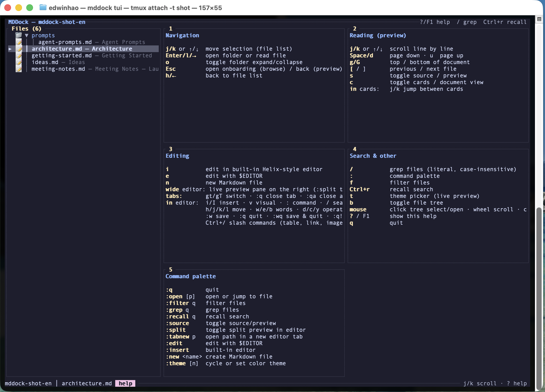Click the Command palette card heading
545x392 pixels.
(191, 276)
